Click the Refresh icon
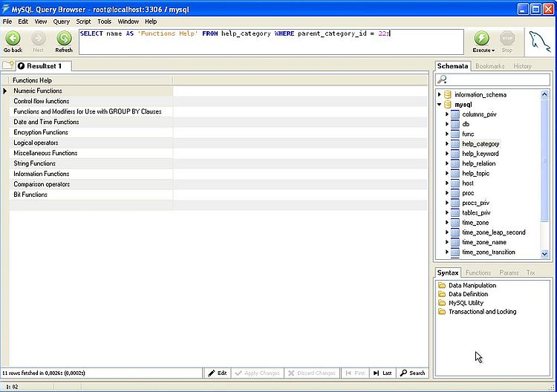Screen dimensions: 557x392 click(x=64, y=38)
